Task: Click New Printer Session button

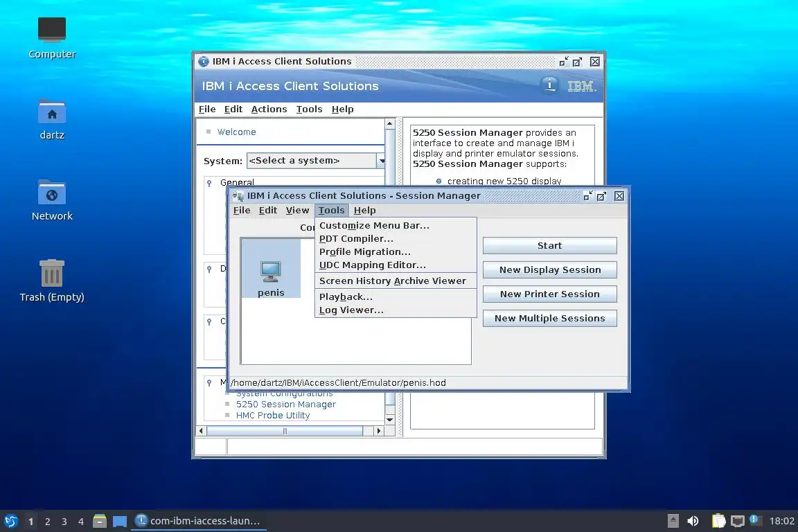Action: 549,294
